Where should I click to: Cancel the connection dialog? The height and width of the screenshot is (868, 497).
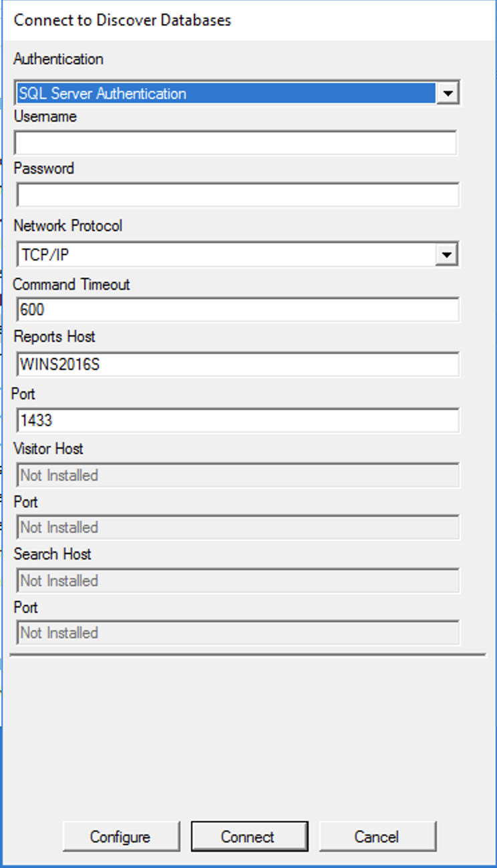[377, 837]
